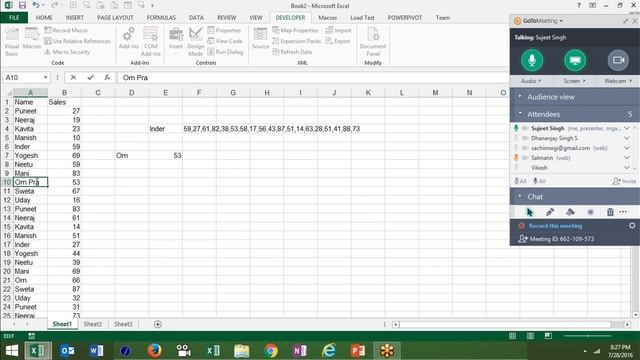Switch to the FORMULAS tab
Viewport: 640px width, 360px height.
pyautogui.click(x=161, y=18)
